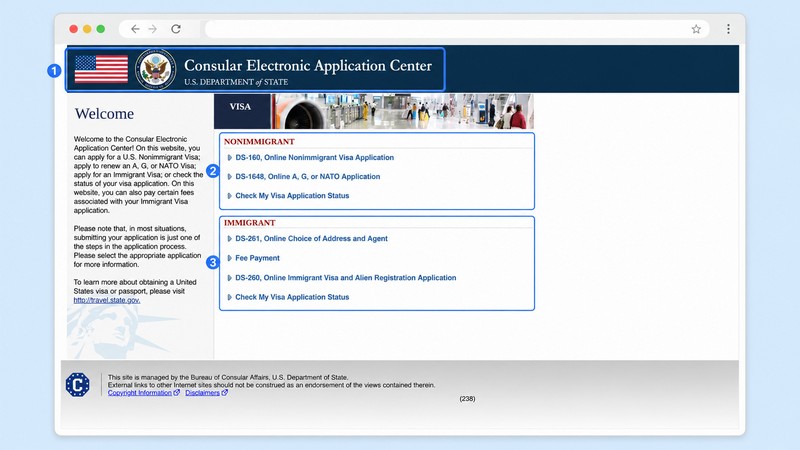Open the Disclaimers link
Viewport: 800px width, 450px height.
pos(202,393)
